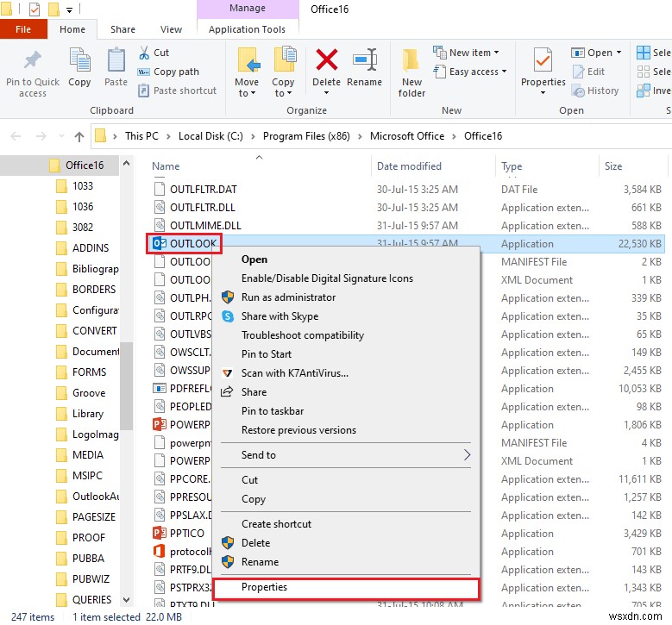Click the Paste ribbon icon

116,59
